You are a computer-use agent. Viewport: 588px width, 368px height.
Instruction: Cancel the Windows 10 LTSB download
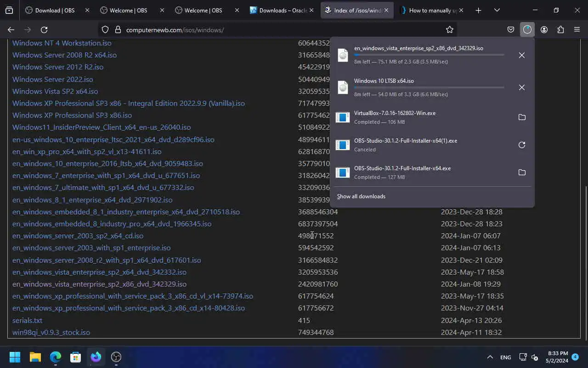[x=521, y=87]
